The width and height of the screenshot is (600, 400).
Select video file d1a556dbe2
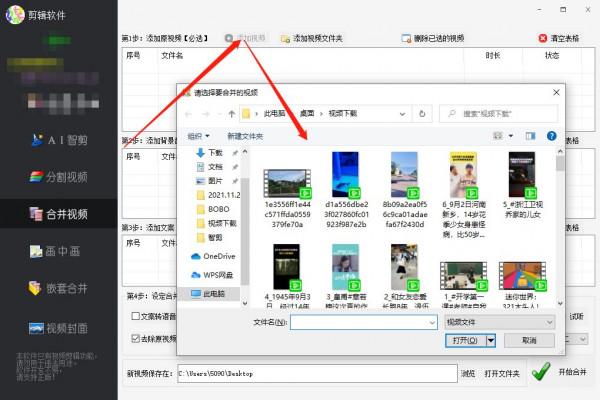(346, 190)
